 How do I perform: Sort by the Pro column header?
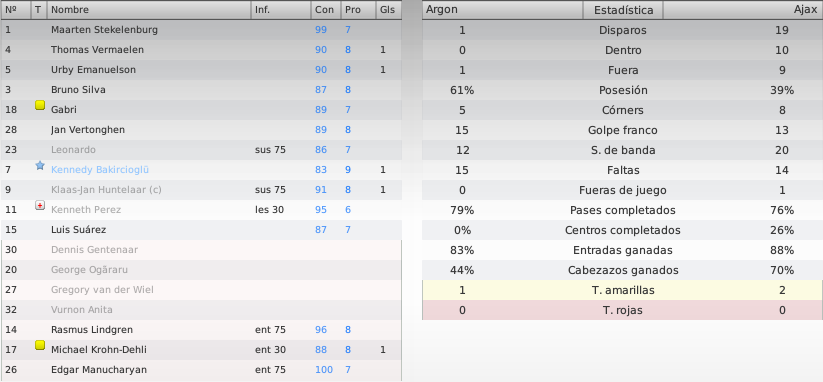[358, 10]
